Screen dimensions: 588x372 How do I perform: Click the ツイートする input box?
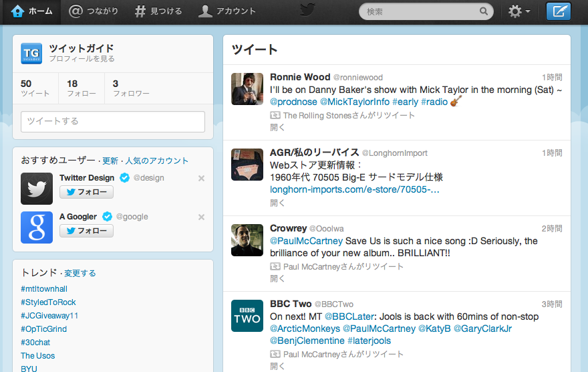(x=113, y=121)
